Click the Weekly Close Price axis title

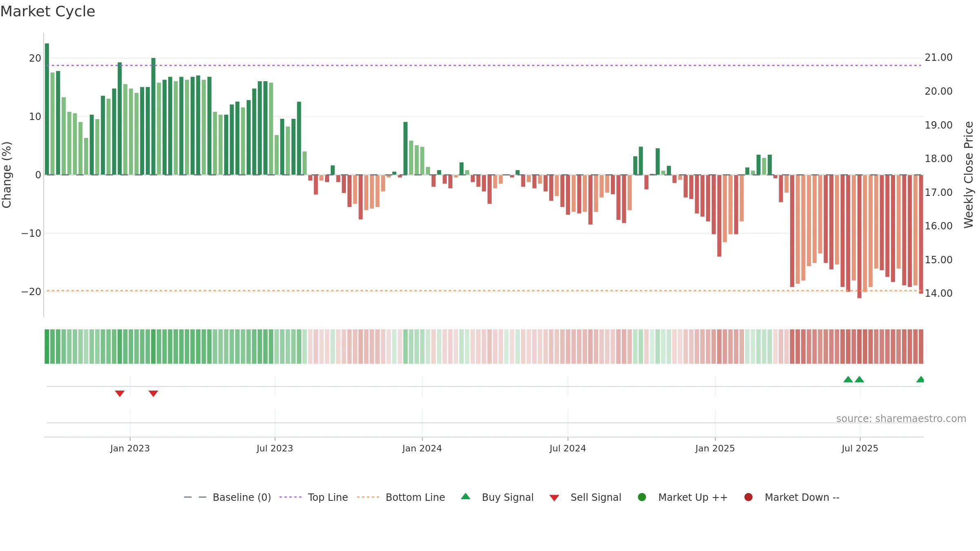(969, 175)
